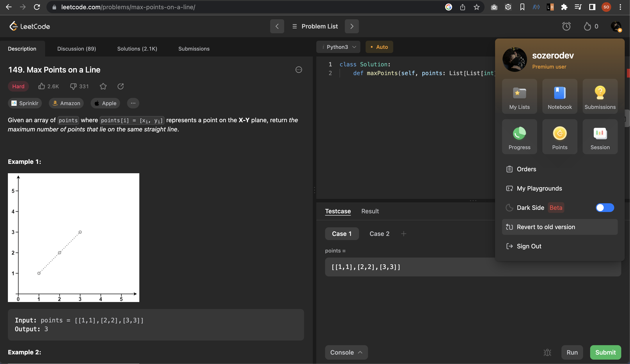The image size is (630, 364).
Task: Click the timer alarm clock icon
Action: [566, 26]
